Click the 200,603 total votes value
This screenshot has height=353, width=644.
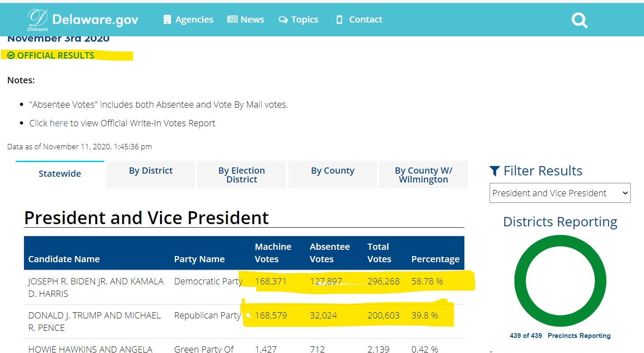(x=383, y=315)
